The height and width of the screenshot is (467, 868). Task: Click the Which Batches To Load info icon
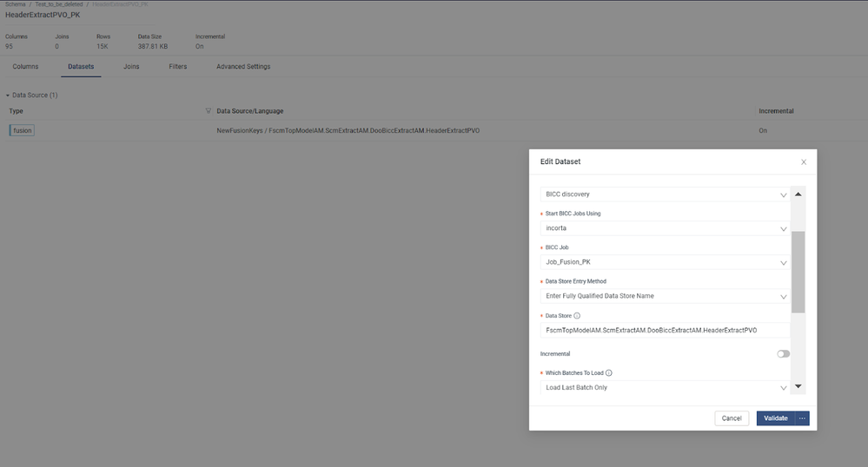click(609, 373)
